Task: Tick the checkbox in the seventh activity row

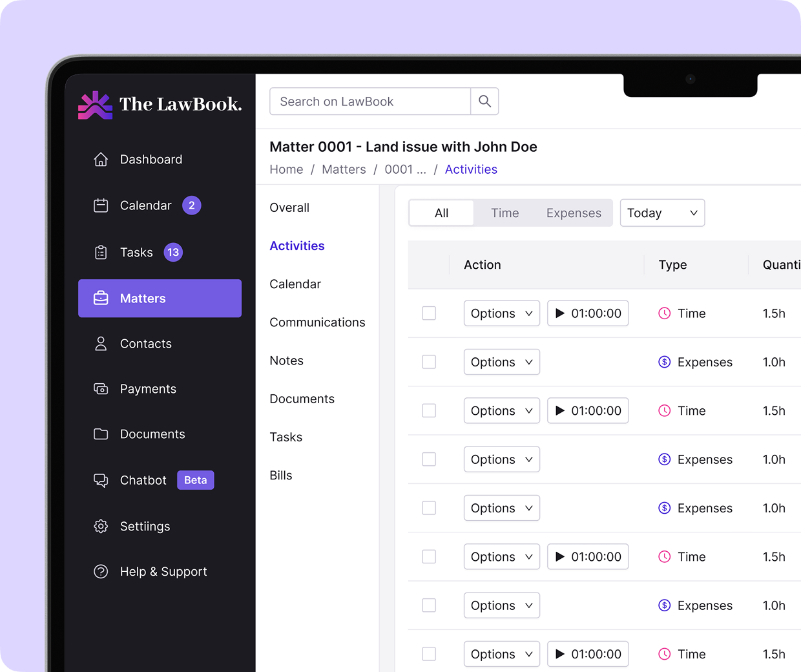Action: coord(429,605)
